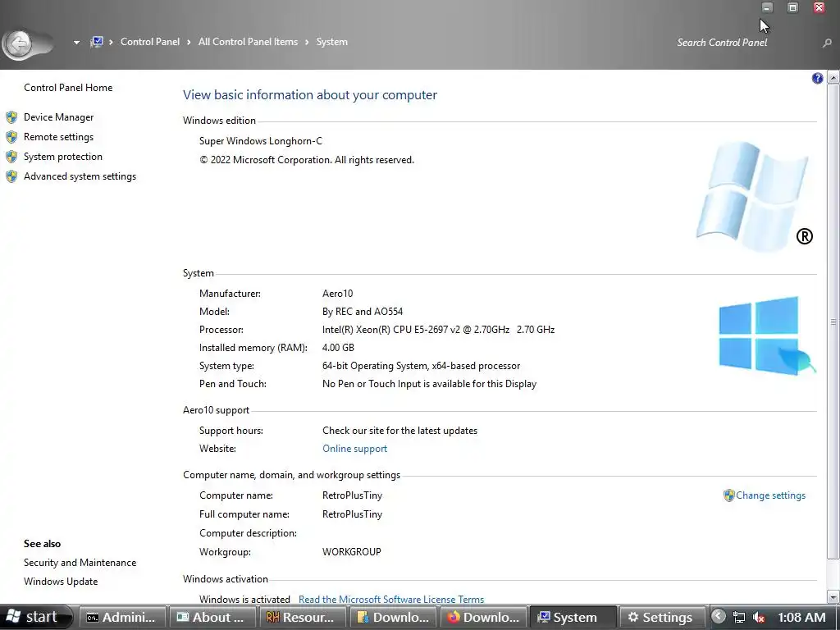The width and height of the screenshot is (840, 630).
Task: Click the Super Windows Longhorn-C edition text
Action: point(261,141)
